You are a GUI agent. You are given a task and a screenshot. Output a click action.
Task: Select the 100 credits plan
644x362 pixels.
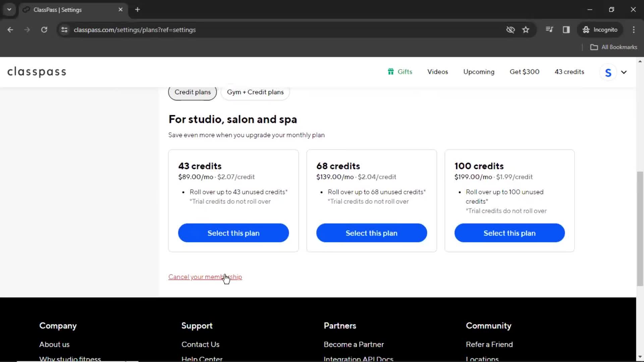tap(509, 233)
